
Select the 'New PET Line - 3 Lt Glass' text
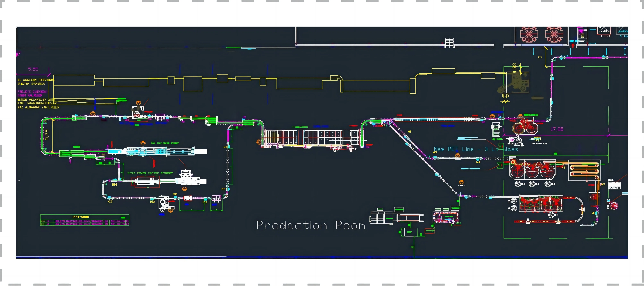pyautogui.click(x=476, y=149)
